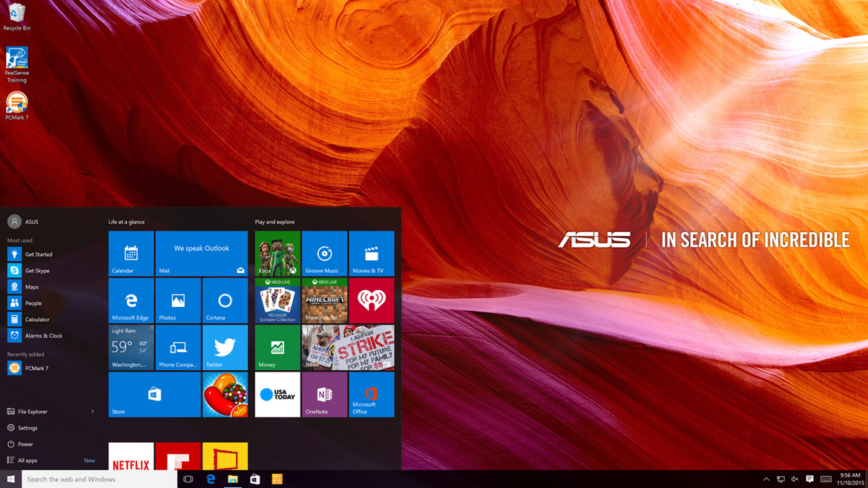Show hidden system tray icons
The height and width of the screenshot is (488, 868).
pyautogui.click(x=766, y=479)
